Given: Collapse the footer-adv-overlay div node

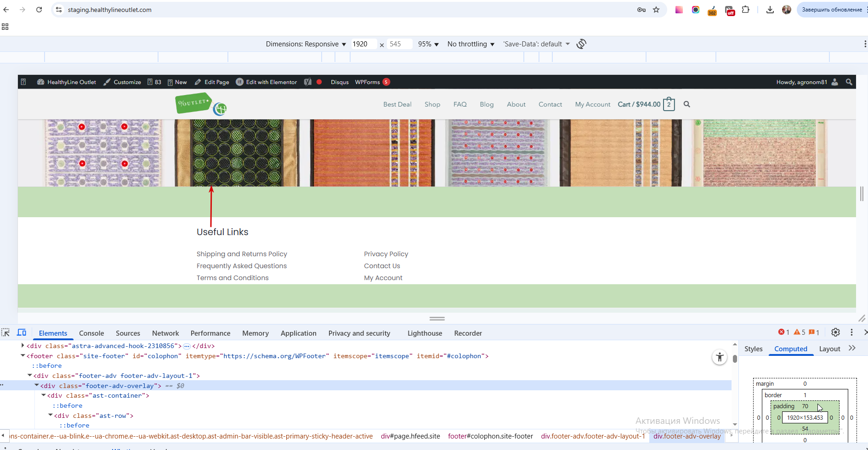Looking at the screenshot, I should 36,385.
